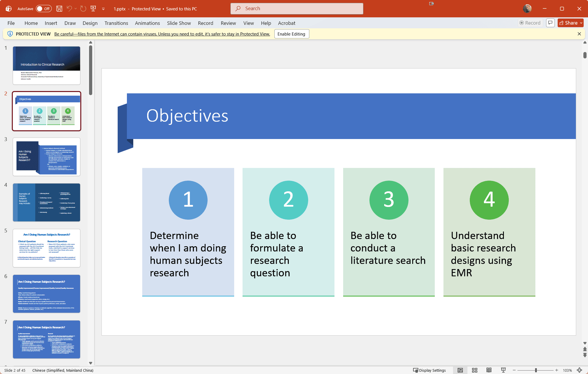Click in the Search box

[297, 9]
